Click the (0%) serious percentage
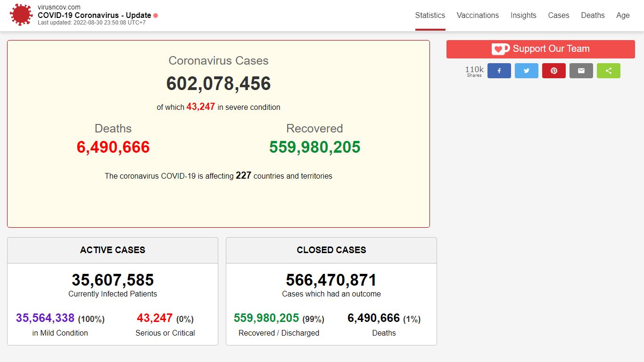The width and height of the screenshot is (644, 362). [x=185, y=319]
